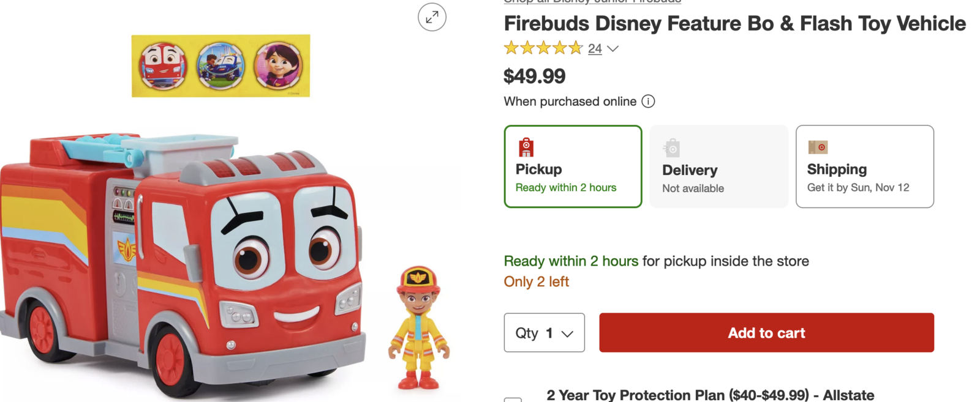
Task: Open the Qty quantity dropdown
Action: pyautogui.click(x=544, y=333)
